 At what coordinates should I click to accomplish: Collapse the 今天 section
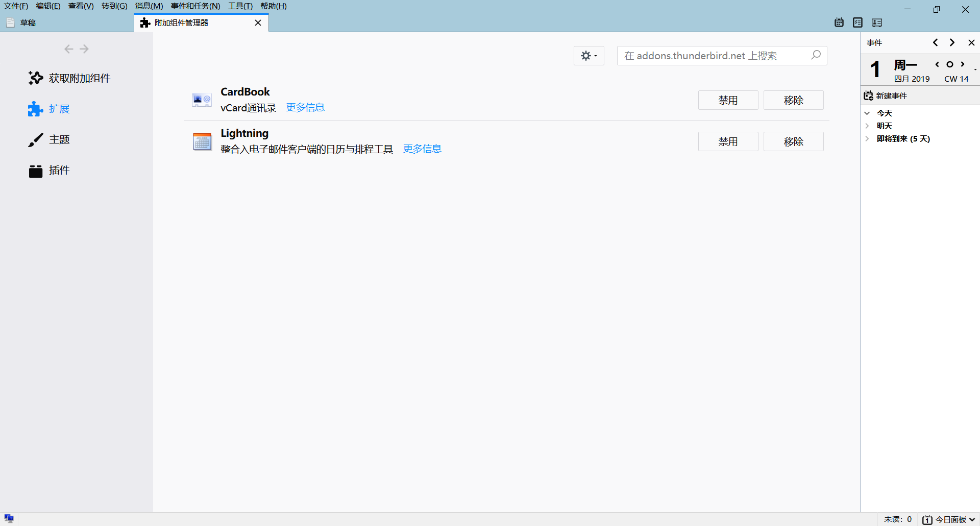[x=867, y=113]
